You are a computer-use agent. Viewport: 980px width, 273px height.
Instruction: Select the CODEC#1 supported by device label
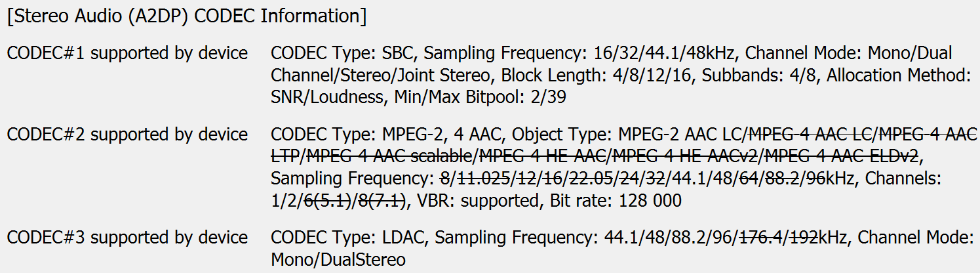coord(127,53)
